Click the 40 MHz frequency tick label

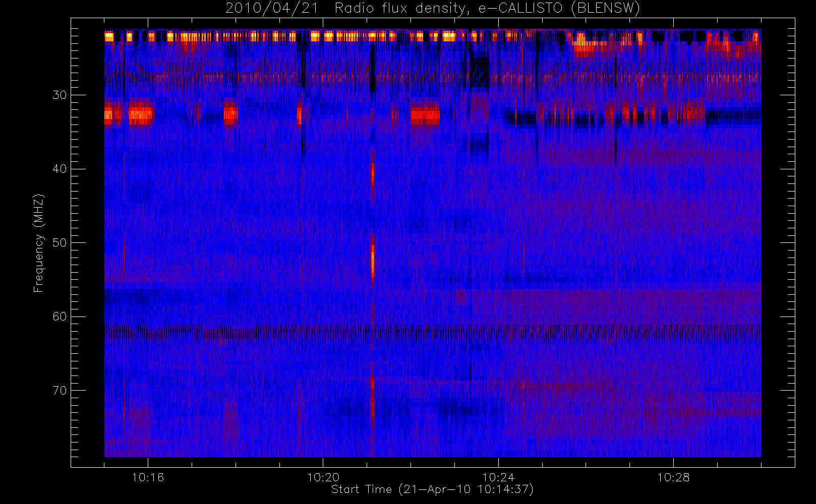pyautogui.click(x=60, y=169)
